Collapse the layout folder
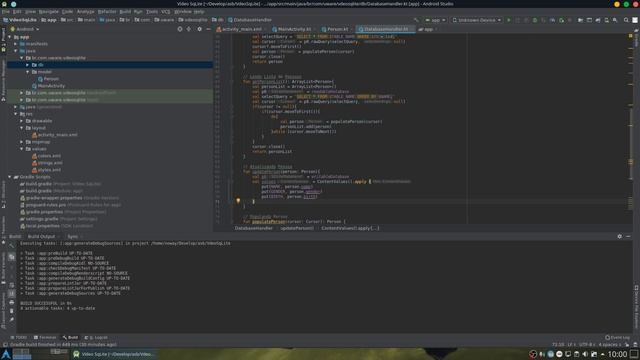 [22, 128]
